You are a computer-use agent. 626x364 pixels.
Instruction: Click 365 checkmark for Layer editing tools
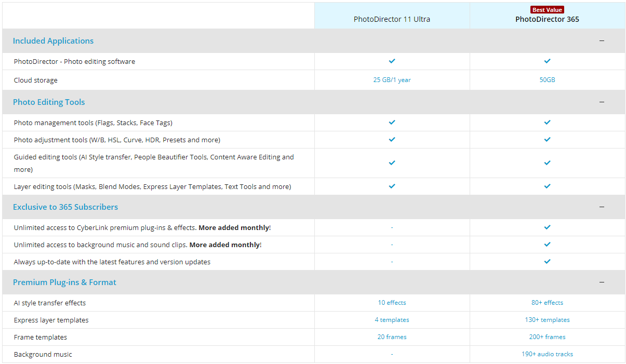547,186
